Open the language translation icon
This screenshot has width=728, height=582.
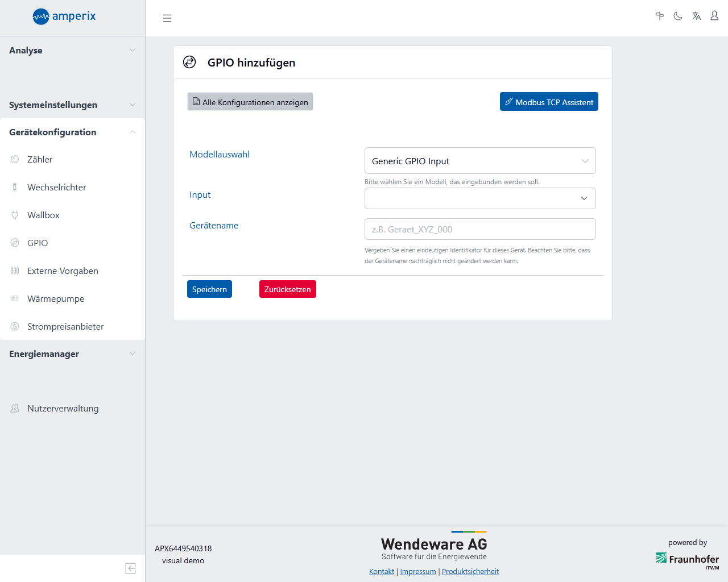coord(696,16)
